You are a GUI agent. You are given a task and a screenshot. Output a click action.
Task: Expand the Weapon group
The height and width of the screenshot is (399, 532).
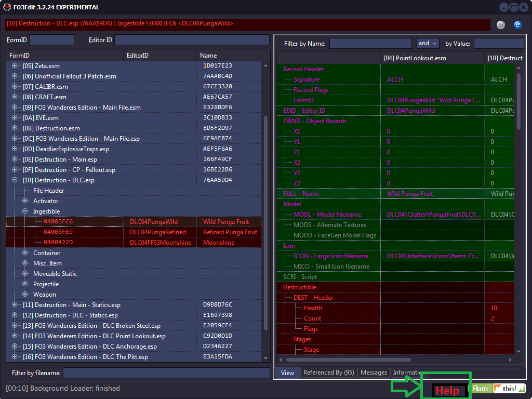coord(25,294)
